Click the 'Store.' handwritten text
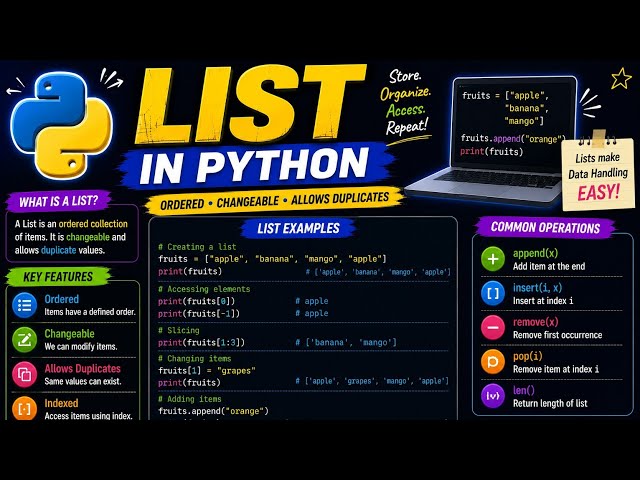 pos(404,76)
